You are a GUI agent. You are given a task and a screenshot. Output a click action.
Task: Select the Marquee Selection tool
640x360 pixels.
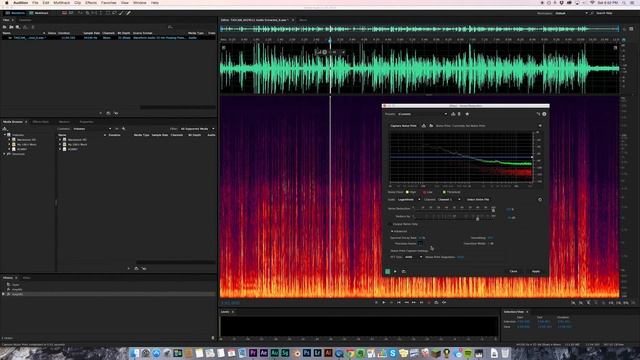point(108,13)
